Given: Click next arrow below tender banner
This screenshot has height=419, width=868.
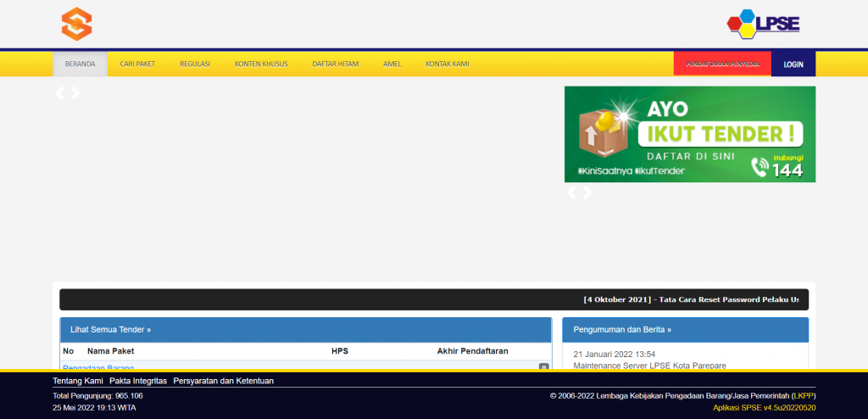Looking at the screenshot, I should pos(587,193).
